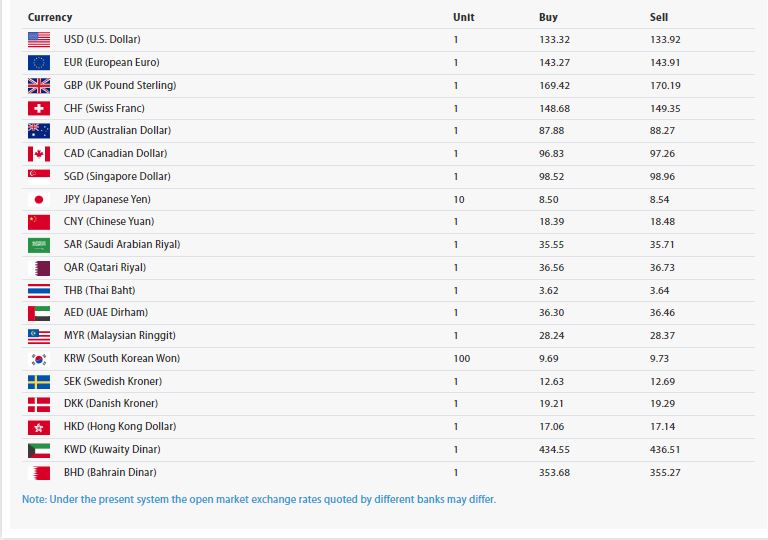The height and width of the screenshot is (540, 768).
Task: Click the European Union flag icon
Action: tap(39, 62)
